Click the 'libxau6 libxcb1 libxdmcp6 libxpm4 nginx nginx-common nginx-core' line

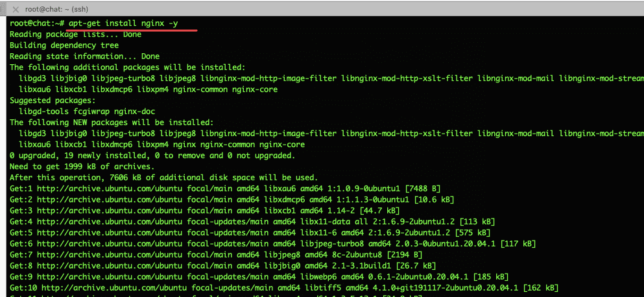(162, 145)
